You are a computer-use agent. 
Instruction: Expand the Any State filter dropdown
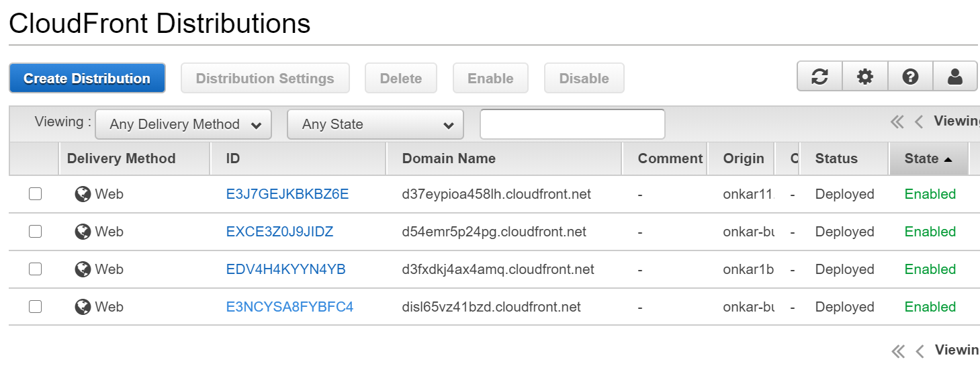click(x=375, y=124)
